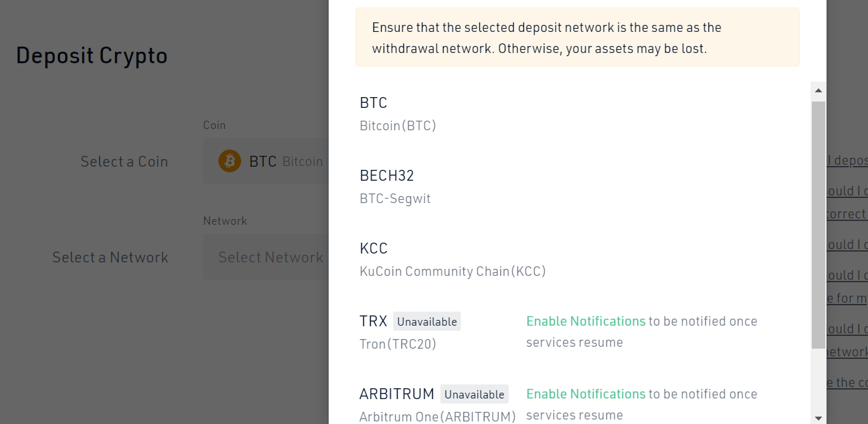The height and width of the screenshot is (424, 868).
Task: Choose the BECH32 BTC-Segwit network
Action: [395, 186]
